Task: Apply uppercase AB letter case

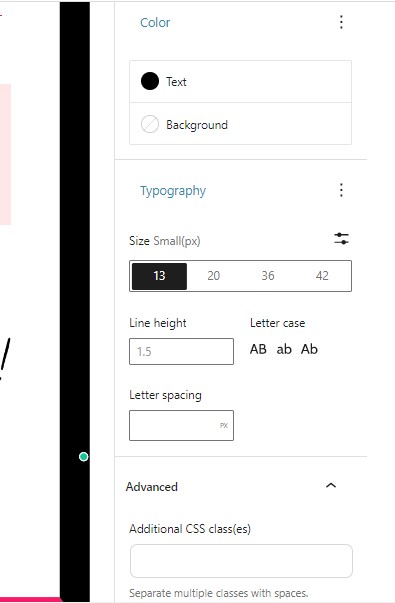Action: click(258, 349)
